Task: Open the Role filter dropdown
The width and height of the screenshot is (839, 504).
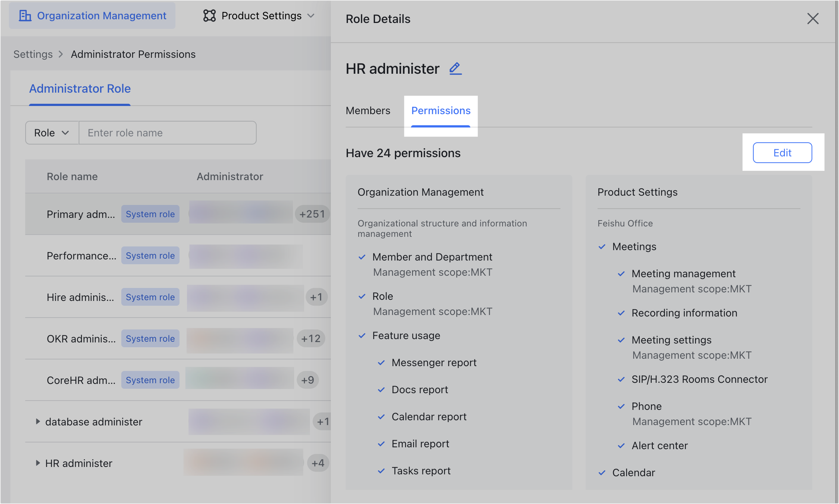Action: pos(52,132)
